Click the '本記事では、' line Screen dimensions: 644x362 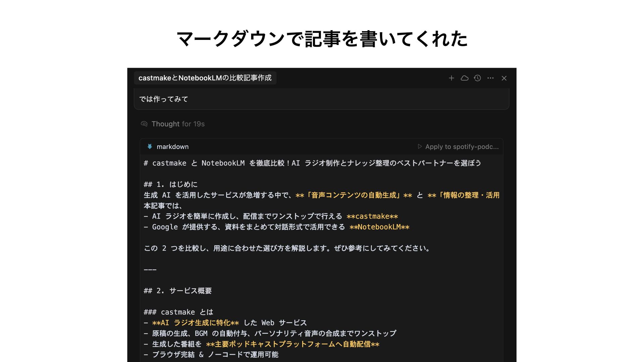click(x=163, y=206)
